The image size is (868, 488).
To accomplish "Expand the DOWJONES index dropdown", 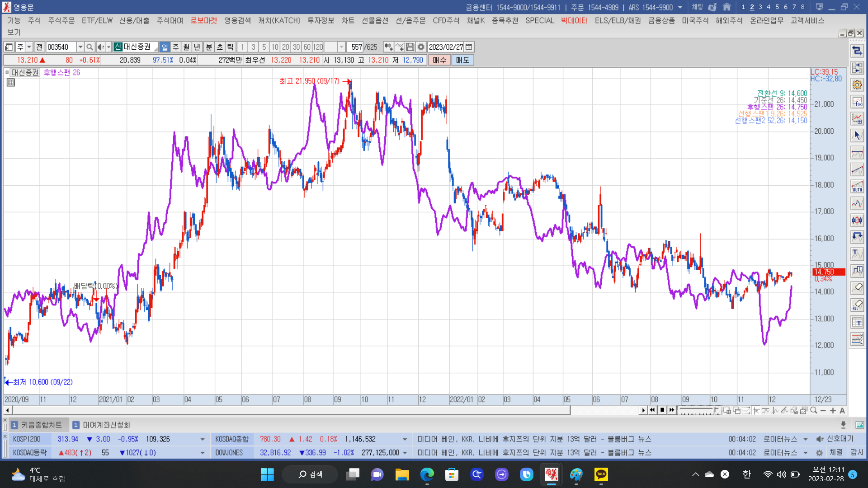I will point(405,453).
